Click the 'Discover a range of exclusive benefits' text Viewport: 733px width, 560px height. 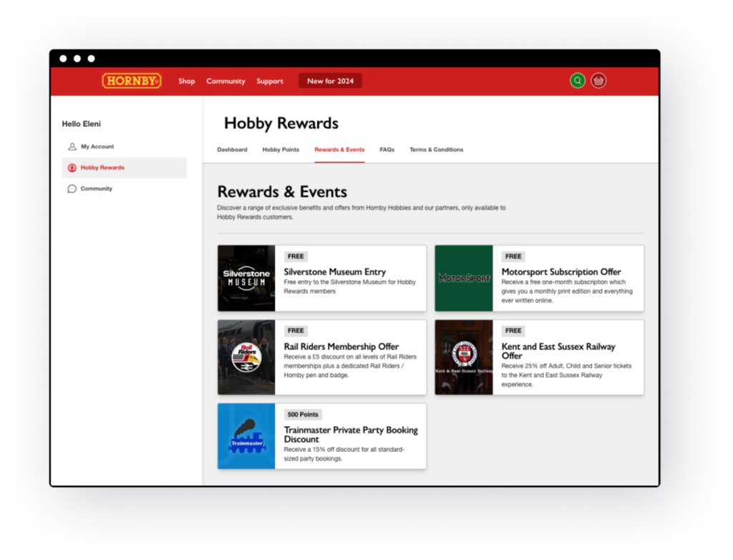click(361, 213)
